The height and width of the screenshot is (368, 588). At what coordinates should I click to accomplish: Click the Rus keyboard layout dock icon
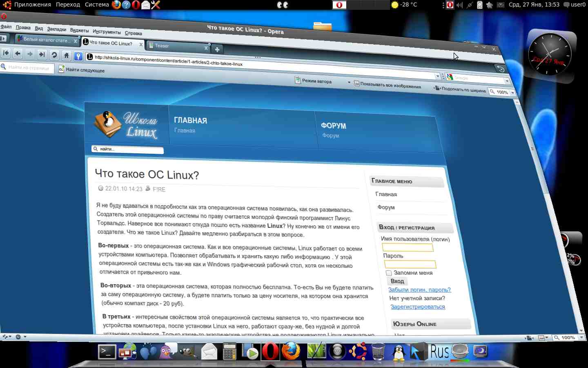(x=439, y=352)
